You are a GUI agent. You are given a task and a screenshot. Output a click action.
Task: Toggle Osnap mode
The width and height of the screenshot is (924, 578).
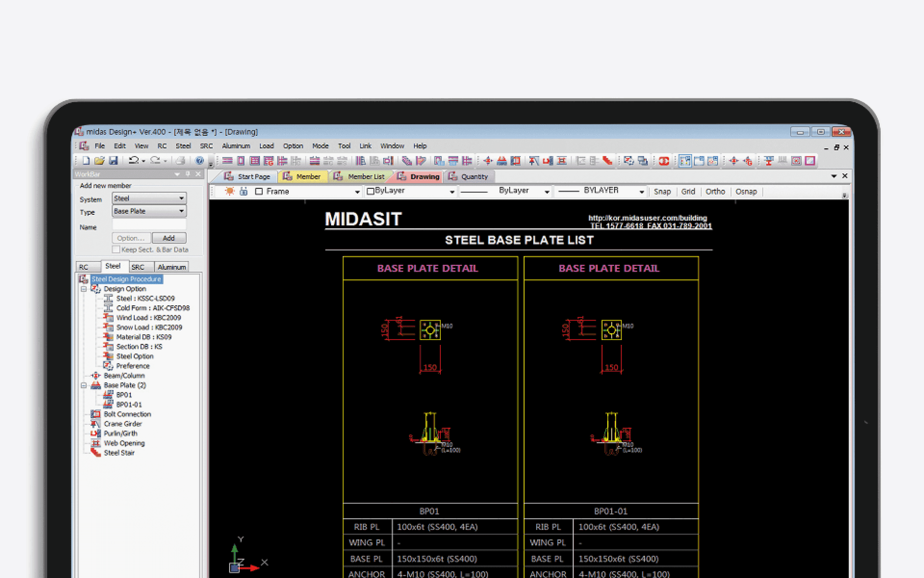tap(746, 192)
